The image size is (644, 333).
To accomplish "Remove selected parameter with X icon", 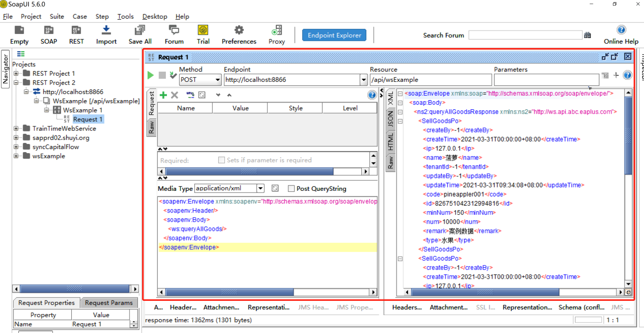I will coord(175,95).
